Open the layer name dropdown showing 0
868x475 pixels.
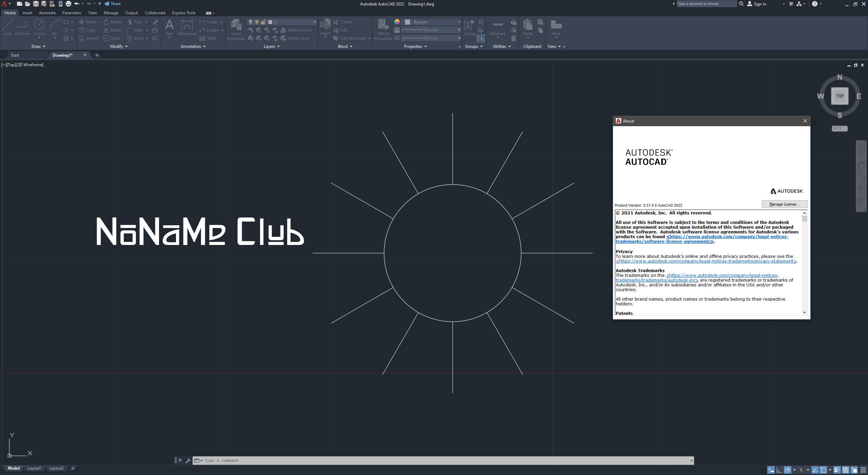tap(282, 22)
